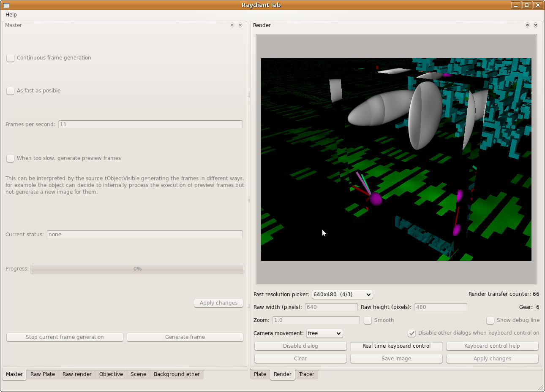
Task: Click the Progress bar
Action: [137, 269]
